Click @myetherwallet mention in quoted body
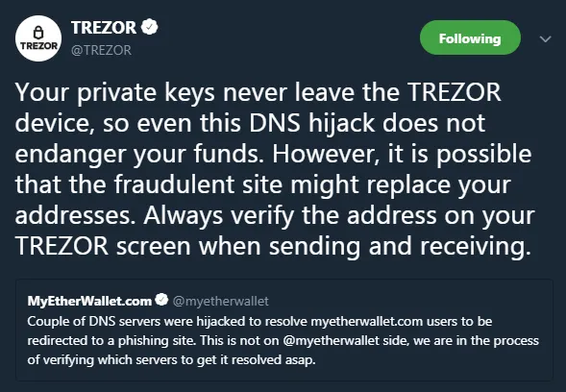The image size is (566, 392). pyautogui.click(x=332, y=341)
